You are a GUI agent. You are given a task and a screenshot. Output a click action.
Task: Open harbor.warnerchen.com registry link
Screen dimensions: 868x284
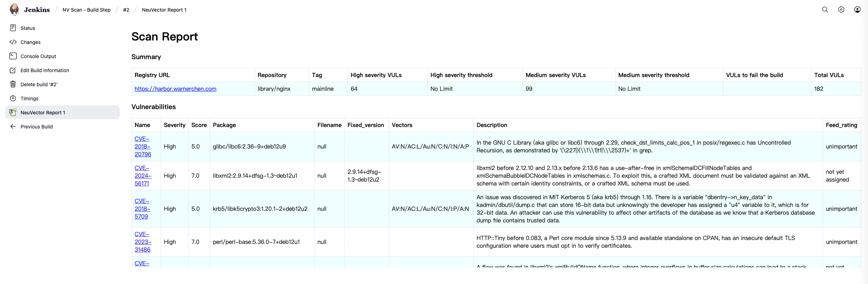click(175, 89)
